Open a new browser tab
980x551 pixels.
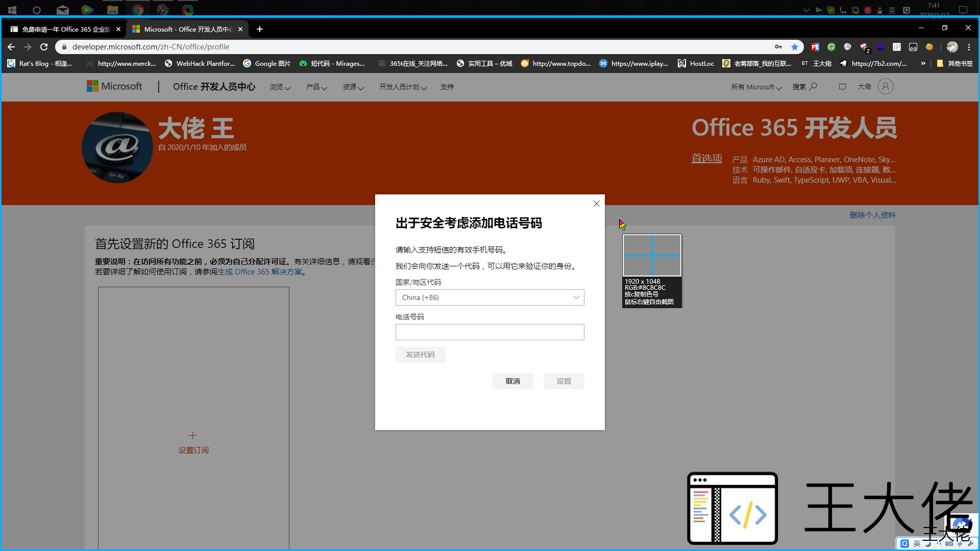click(x=260, y=29)
